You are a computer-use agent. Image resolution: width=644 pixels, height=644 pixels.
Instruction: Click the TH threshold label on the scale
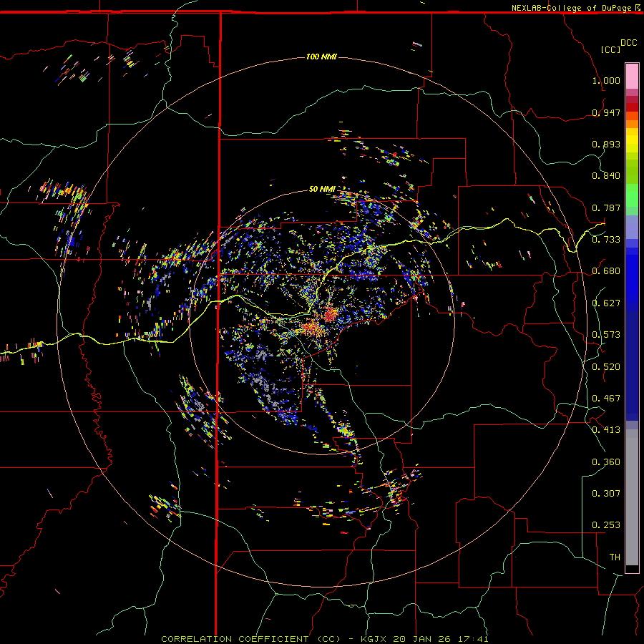click(615, 557)
